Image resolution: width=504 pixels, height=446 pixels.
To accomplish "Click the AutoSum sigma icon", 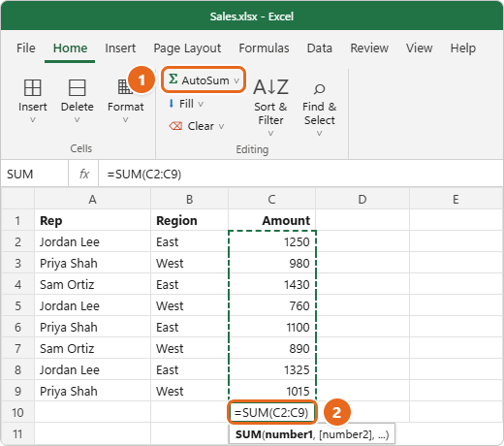I will point(173,79).
